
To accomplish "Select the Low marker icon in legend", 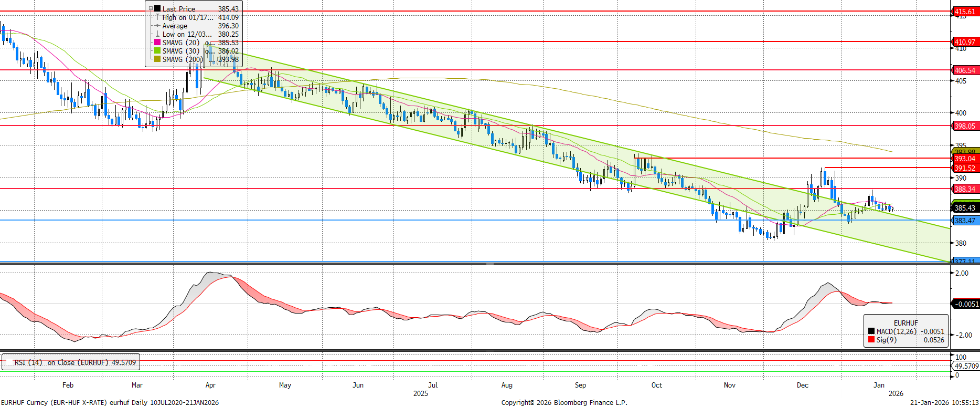I will click(x=157, y=34).
